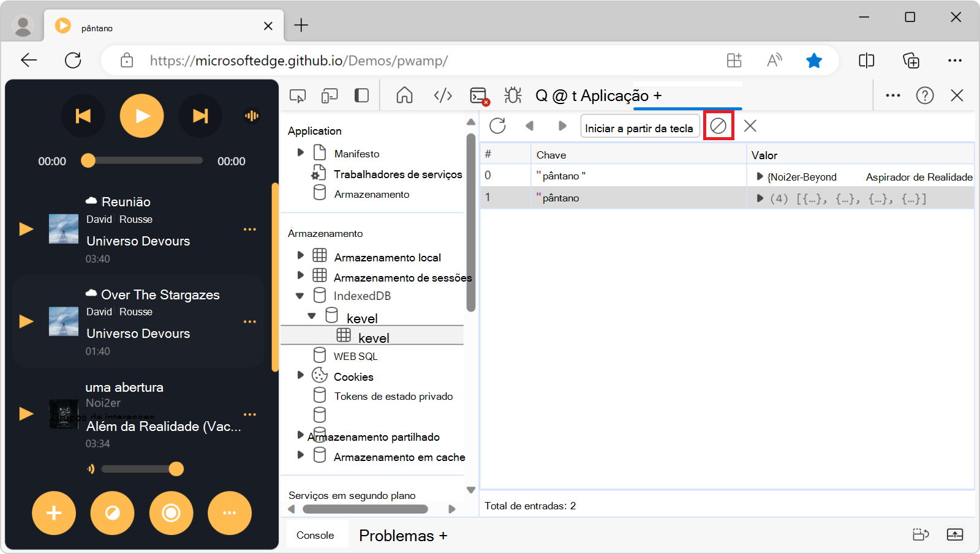The height and width of the screenshot is (554, 980).
Task: Open DevTools help
Action: pyautogui.click(x=925, y=95)
